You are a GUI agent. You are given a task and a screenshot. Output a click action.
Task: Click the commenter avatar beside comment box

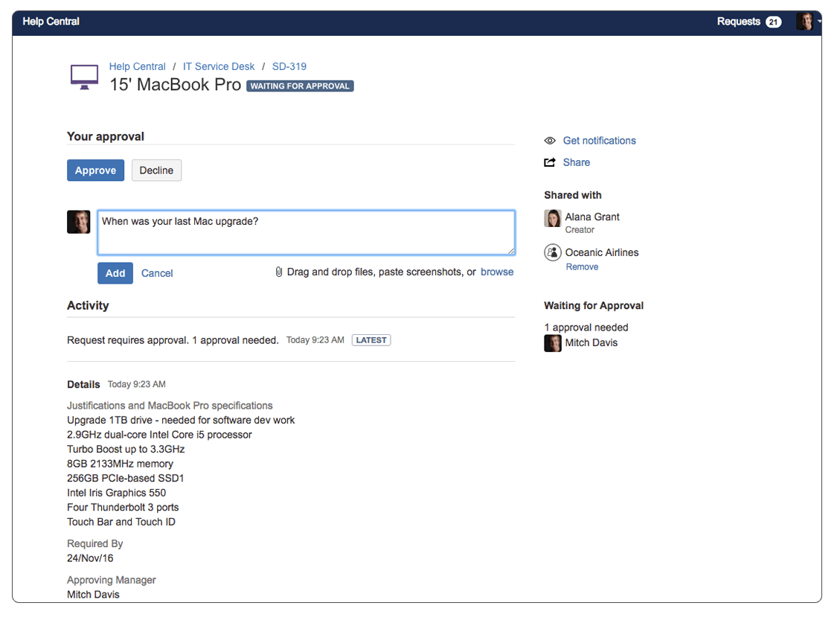click(78, 222)
